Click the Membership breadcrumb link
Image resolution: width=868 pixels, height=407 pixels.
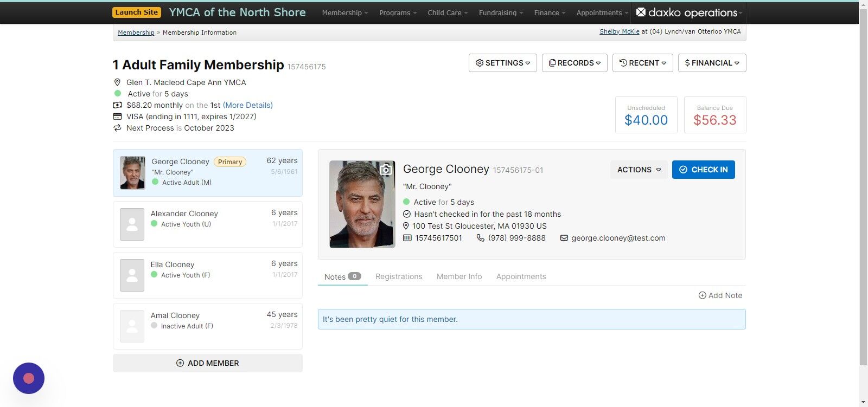click(136, 33)
